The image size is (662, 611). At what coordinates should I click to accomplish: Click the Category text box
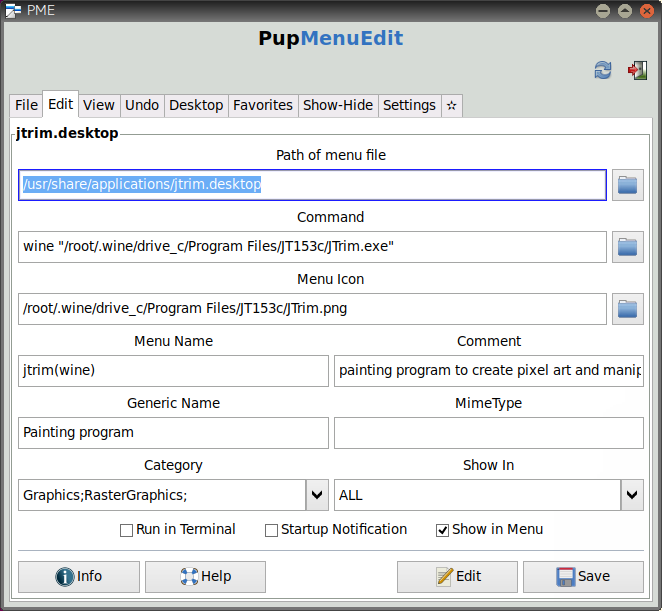(x=162, y=495)
